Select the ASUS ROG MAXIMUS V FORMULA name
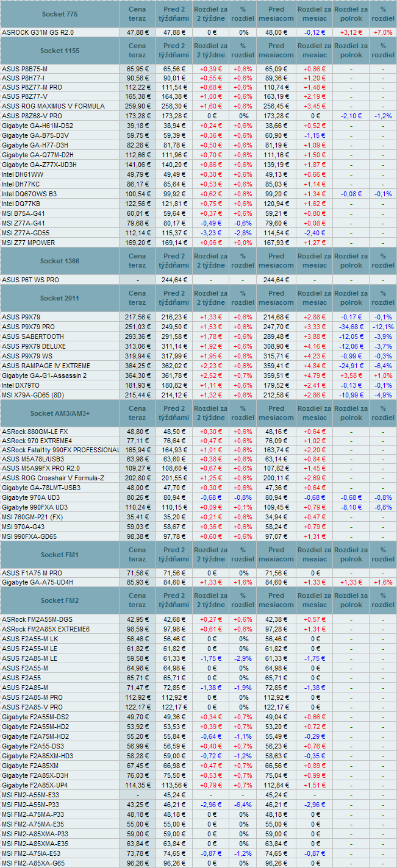The image size is (397, 868). pyautogui.click(x=52, y=106)
